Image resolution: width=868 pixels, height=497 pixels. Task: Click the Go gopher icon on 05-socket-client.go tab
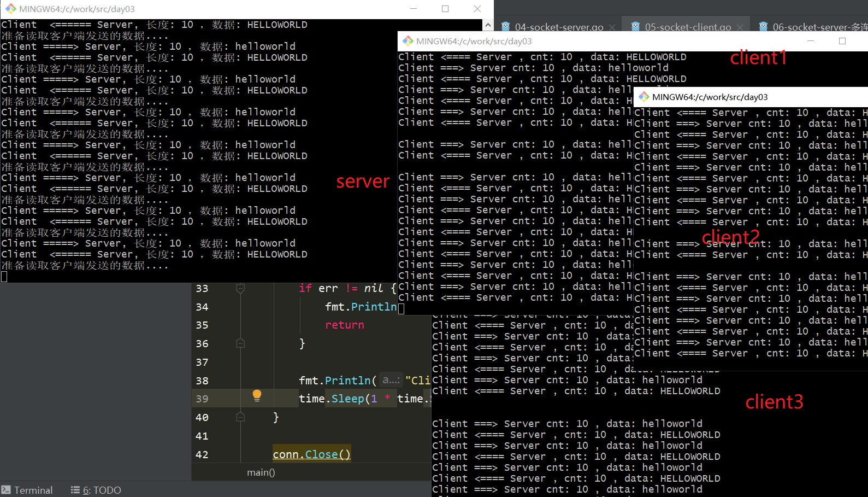[635, 27]
